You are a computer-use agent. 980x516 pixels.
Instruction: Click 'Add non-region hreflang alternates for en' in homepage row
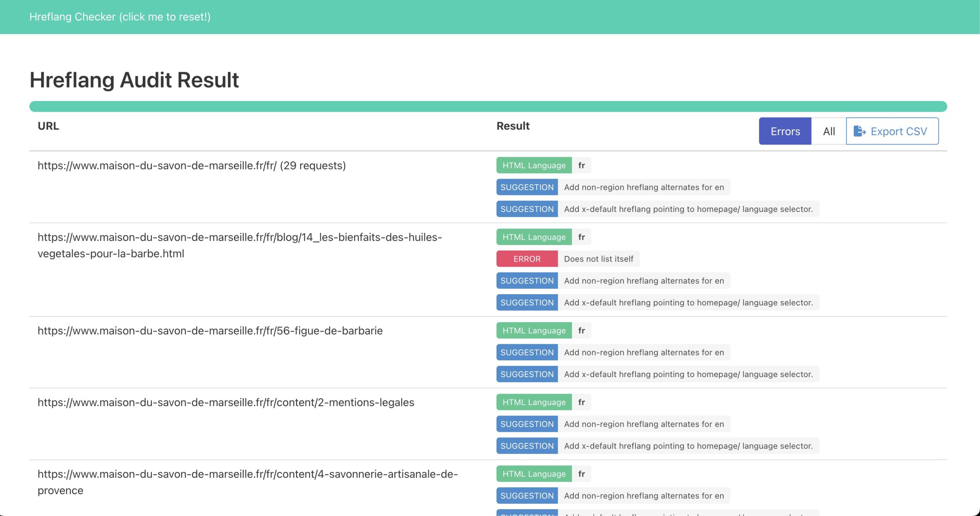[644, 187]
